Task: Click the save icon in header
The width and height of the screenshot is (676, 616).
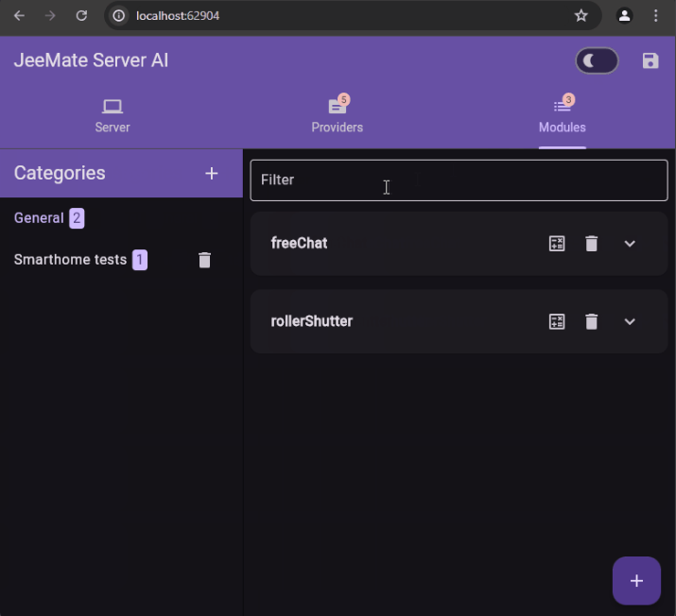Action: coord(650,61)
